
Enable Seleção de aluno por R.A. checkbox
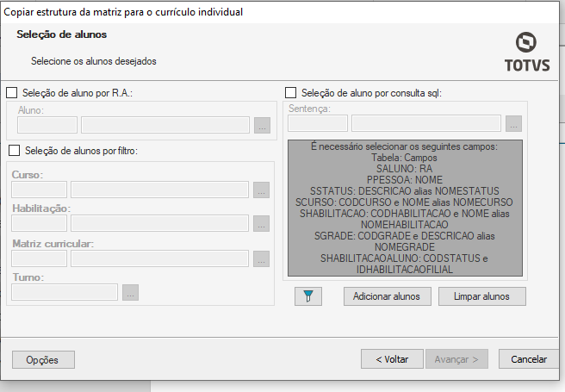12,92
